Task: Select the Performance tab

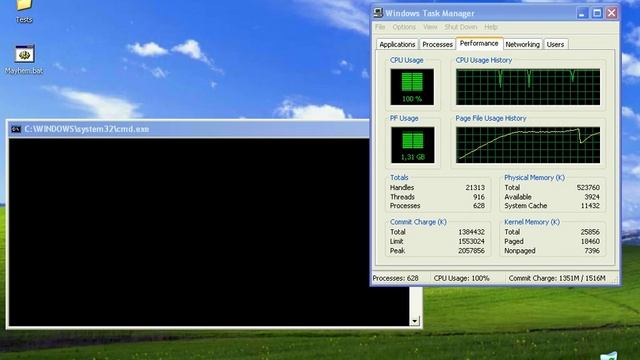Action: pyautogui.click(x=479, y=43)
